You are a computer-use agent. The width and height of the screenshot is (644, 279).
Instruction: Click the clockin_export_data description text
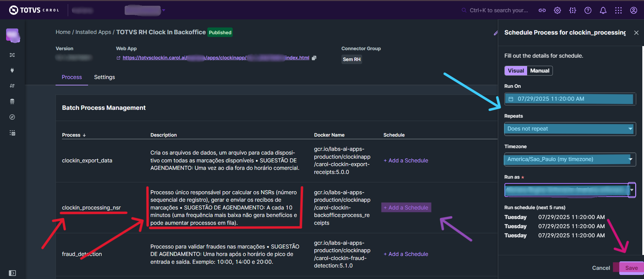click(225, 160)
